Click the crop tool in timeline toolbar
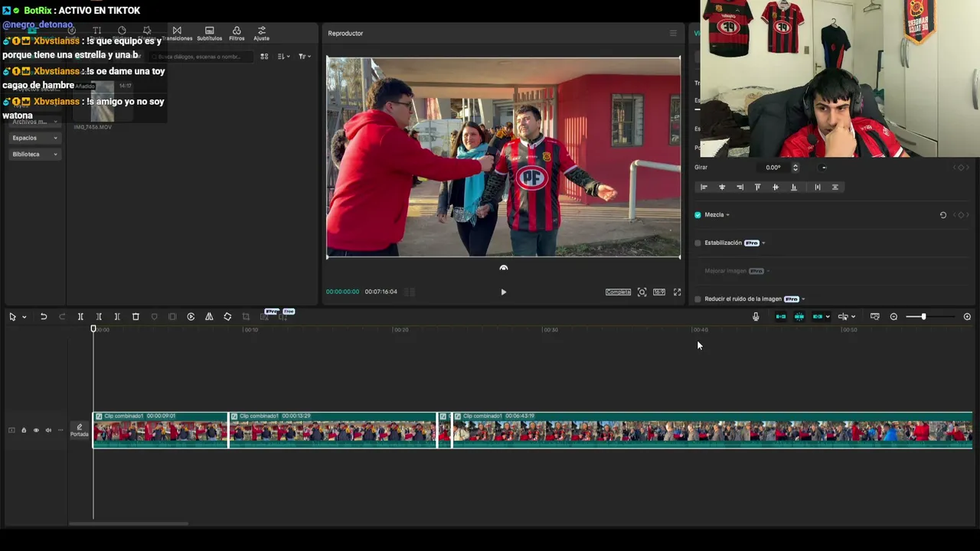 click(246, 317)
